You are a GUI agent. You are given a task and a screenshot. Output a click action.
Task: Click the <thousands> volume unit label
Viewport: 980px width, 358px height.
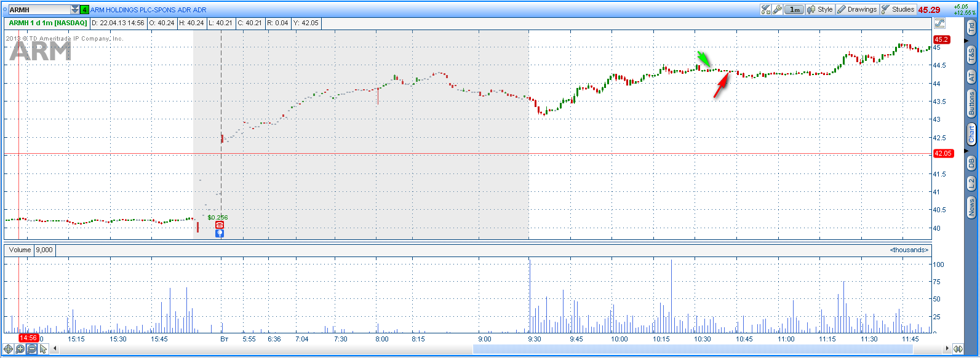tap(909, 250)
